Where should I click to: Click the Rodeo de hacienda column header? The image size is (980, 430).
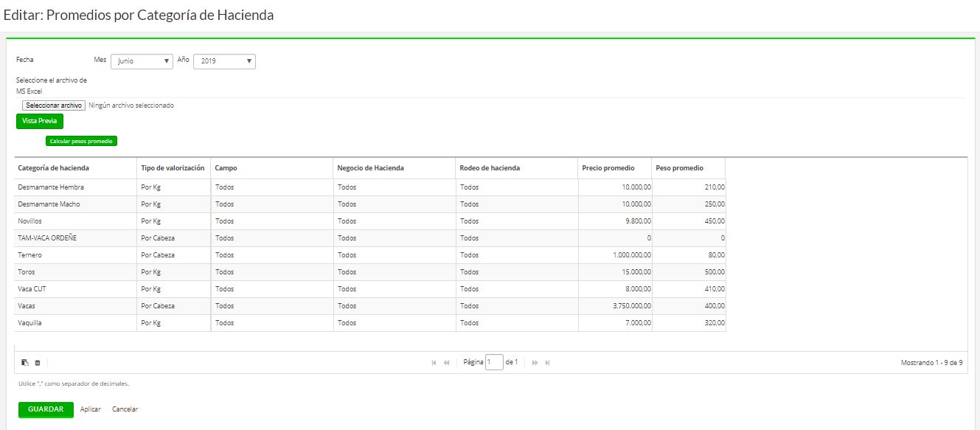coord(516,168)
